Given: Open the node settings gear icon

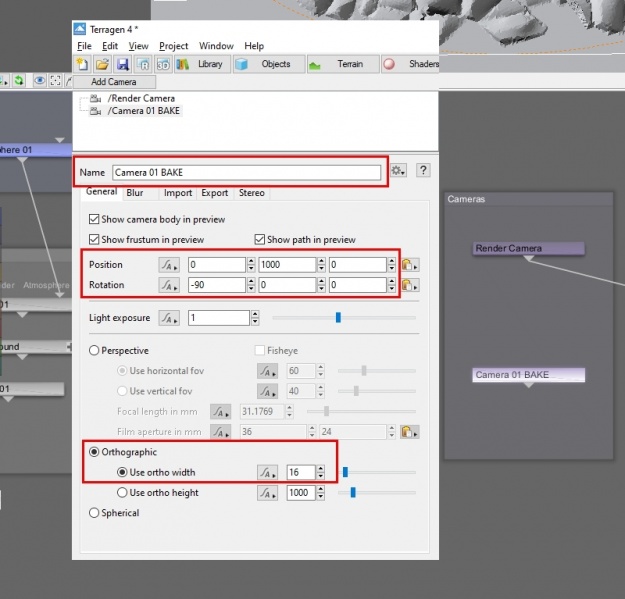Looking at the screenshot, I should pyautogui.click(x=398, y=171).
